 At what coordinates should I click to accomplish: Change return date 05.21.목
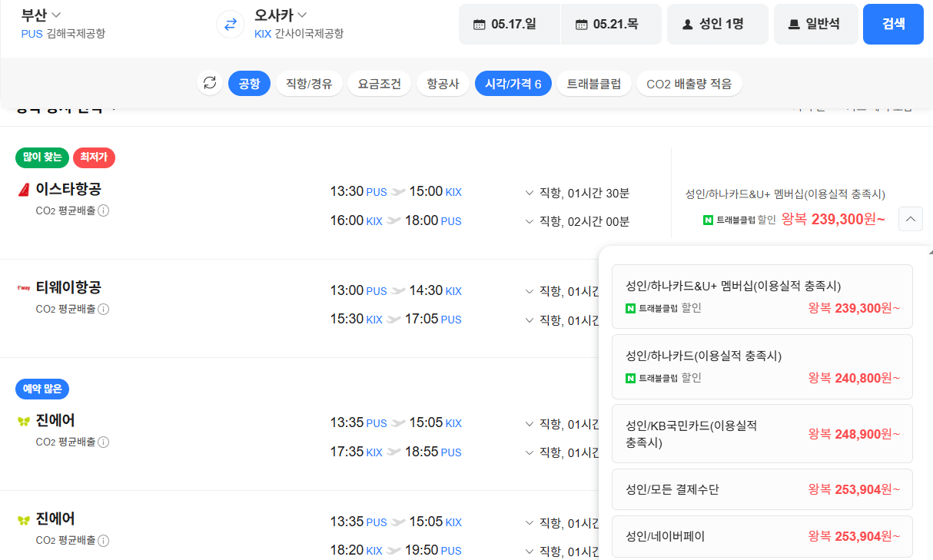611,25
